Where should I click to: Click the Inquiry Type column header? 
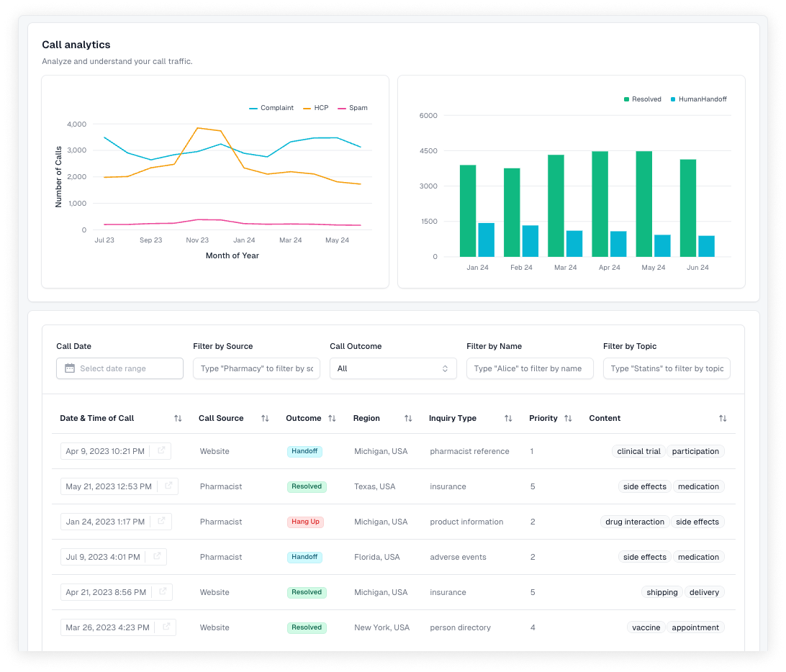click(x=453, y=419)
